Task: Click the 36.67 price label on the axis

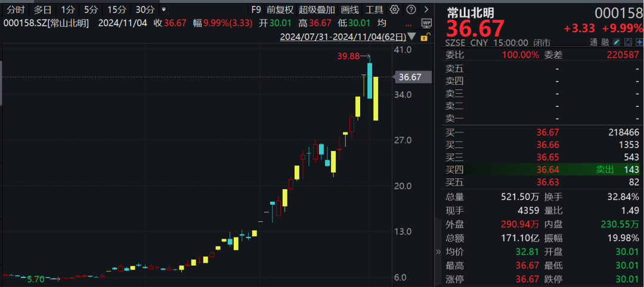Action: pyautogui.click(x=413, y=77)
